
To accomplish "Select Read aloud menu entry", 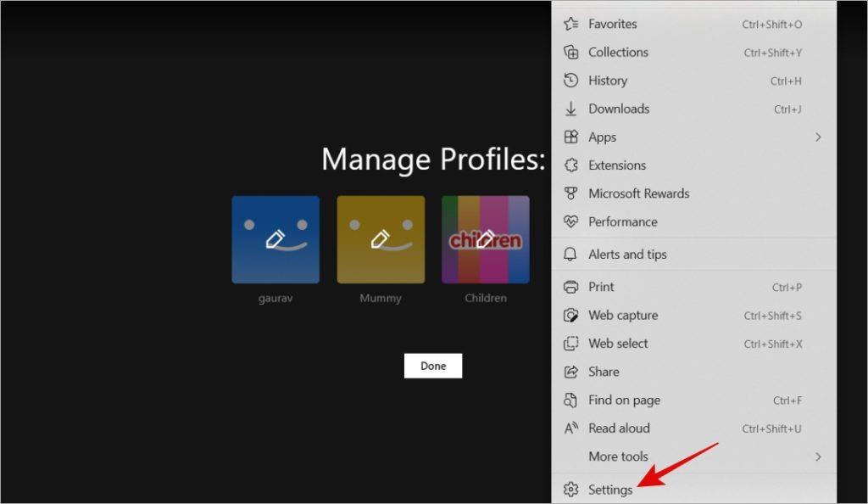I will [694, 428].
